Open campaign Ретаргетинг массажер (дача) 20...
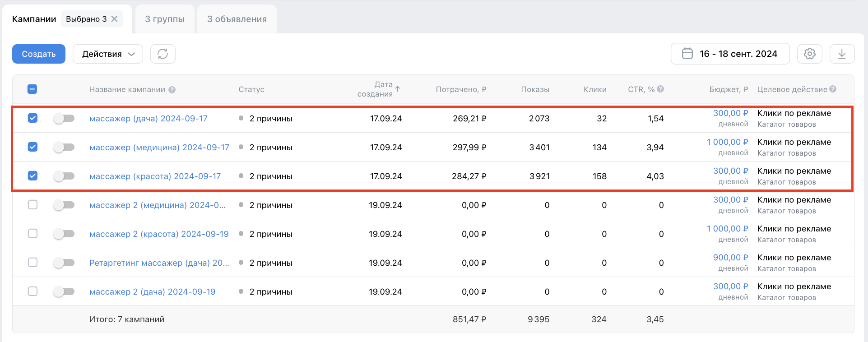Screen dimensions: 868x342 pyautogui.click(x=159, y=263)
